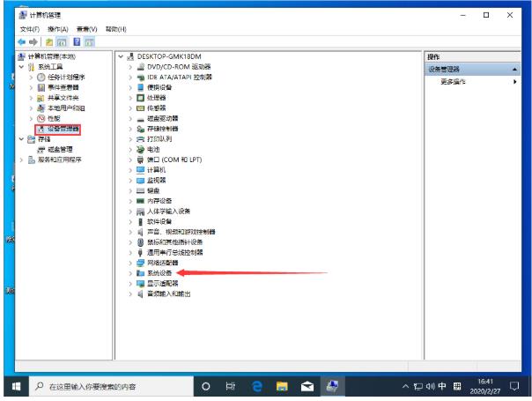Click the Windows Start button
This screenshot has height=401, width=532.
pos(16,386)
